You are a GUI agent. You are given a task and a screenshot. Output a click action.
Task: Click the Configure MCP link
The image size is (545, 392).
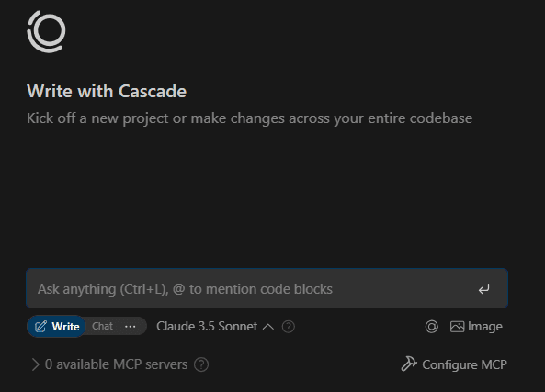click(x=454, y=364)
